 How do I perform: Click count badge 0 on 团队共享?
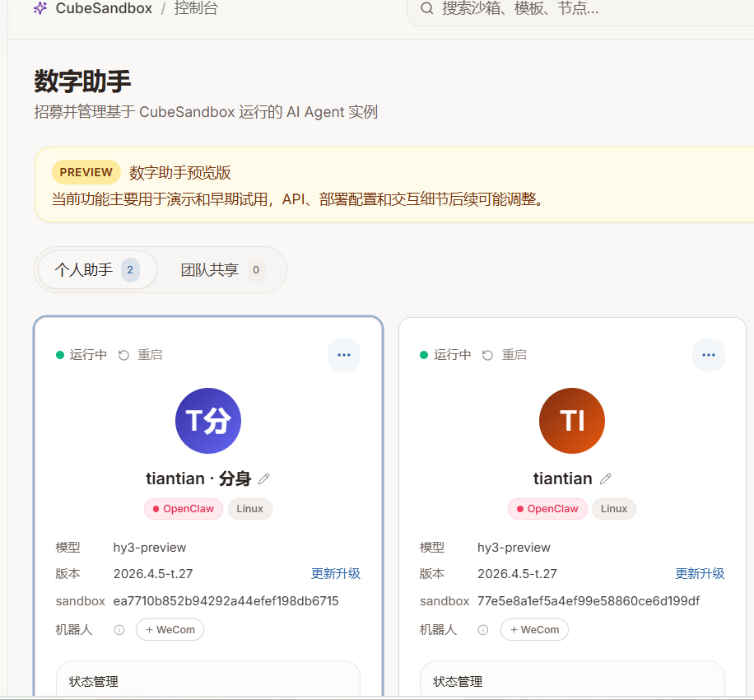(x=256, y=270)
